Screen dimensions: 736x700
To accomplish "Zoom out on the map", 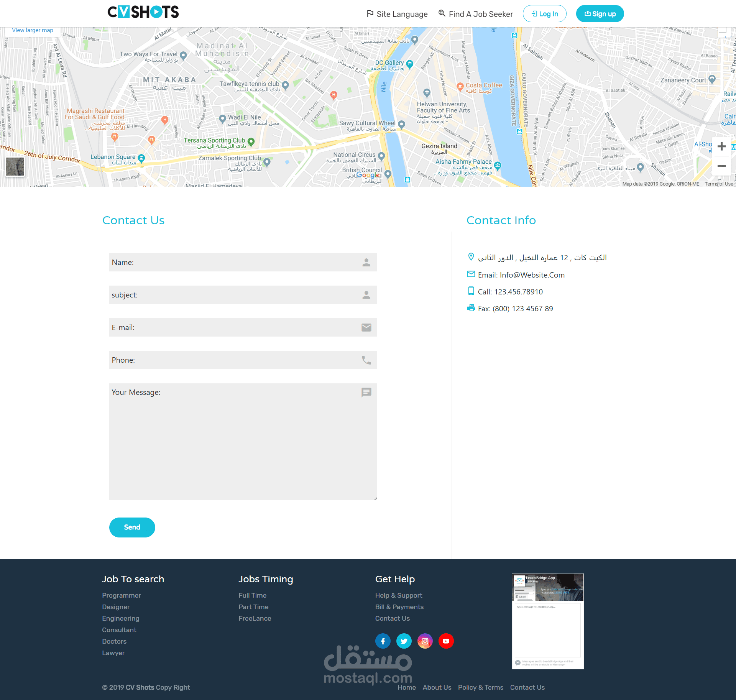I will [x=721, y=166].
